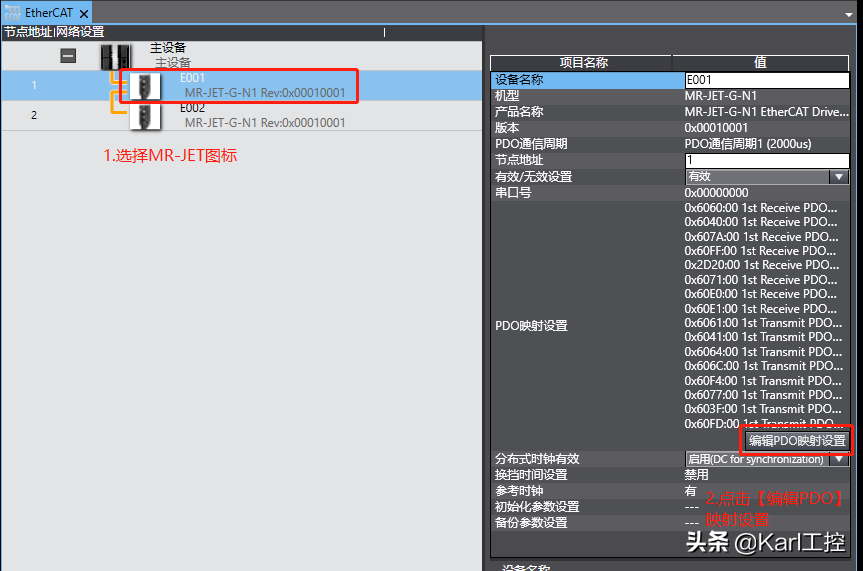Select the node address 1 row
The image size is (863, 571).
[x=34, y=85]
